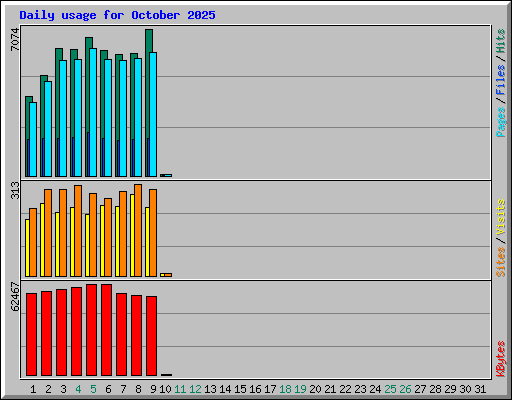Select the orange Sites bar for day 8

138,230
